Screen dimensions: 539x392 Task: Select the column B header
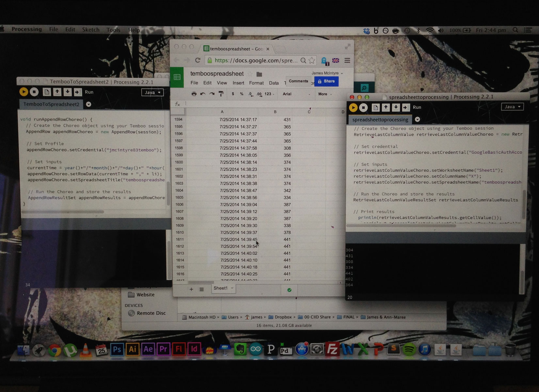point(275,112)
